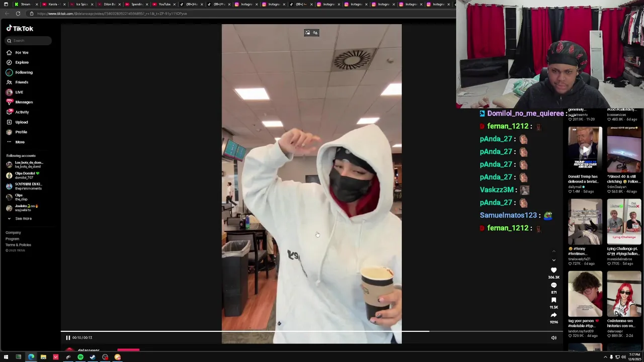Open the TikTok logo home link
This screenshot has height=362, width=644.
pyautogui.click(x=20, y=29)
